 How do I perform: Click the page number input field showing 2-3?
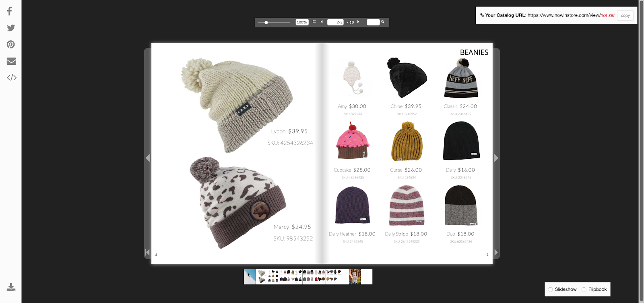(x=335, y=22)
